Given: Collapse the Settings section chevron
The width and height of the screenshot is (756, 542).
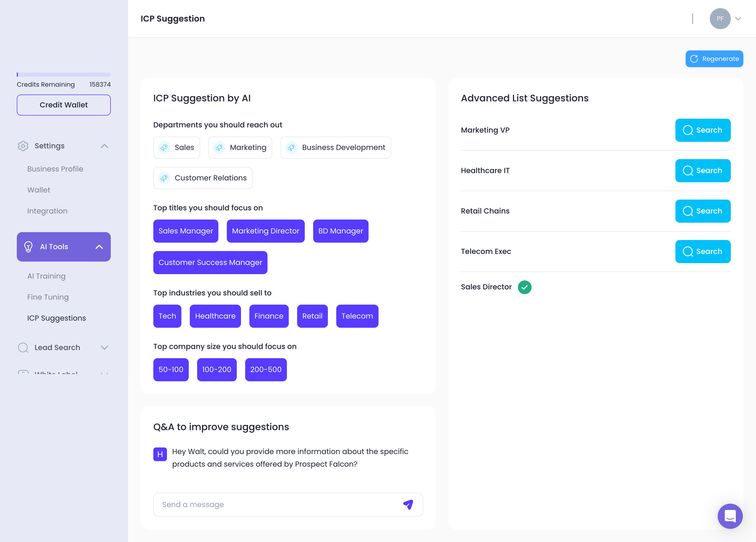Looking at the screenshot, I should (104, 146).
